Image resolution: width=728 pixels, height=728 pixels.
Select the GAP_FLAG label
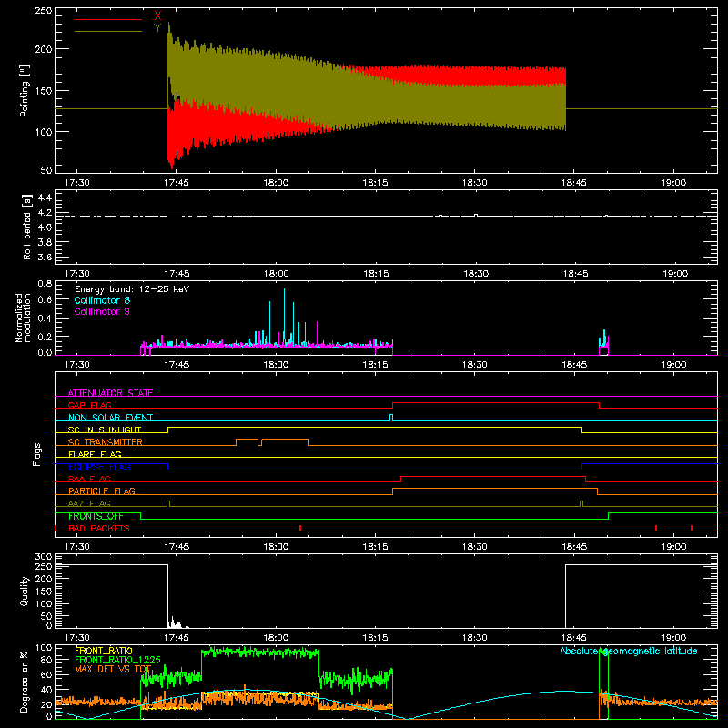(x=89, y=405)
